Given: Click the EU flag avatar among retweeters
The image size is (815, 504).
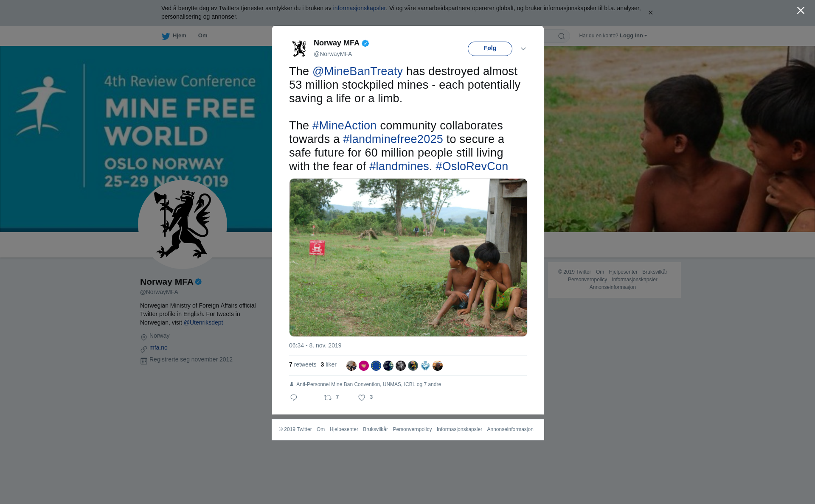Looking at the screenshot, I should click(x=376, y=366).
